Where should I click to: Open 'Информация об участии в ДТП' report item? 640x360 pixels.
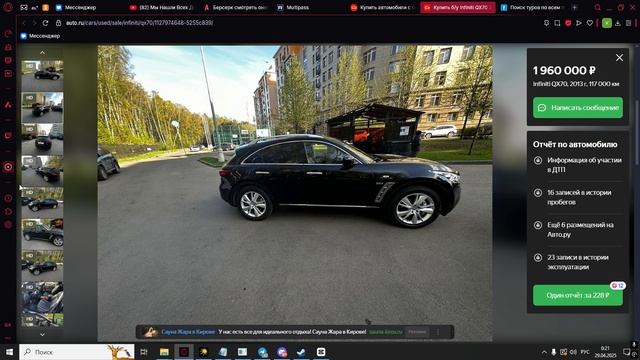click(578, 165)
